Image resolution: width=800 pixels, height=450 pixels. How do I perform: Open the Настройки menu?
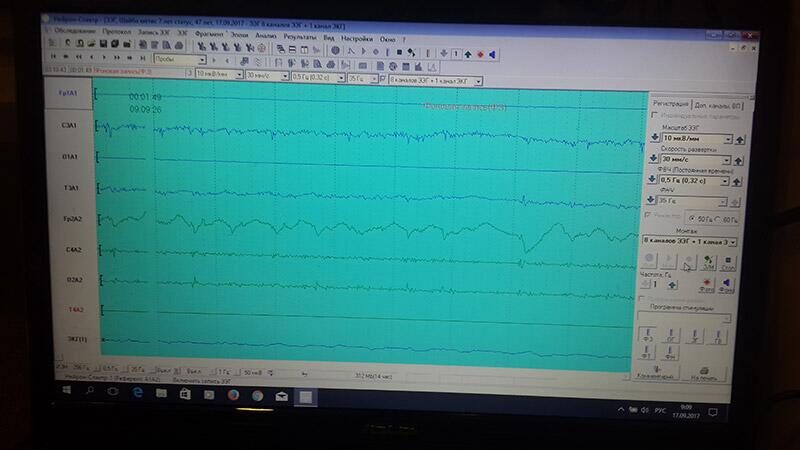[357, 38]
